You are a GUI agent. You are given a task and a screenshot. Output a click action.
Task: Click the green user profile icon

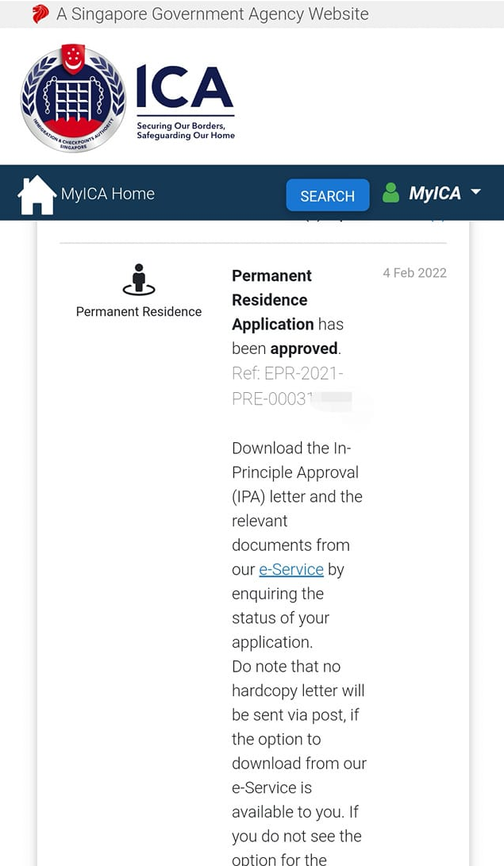pos(391,193)
